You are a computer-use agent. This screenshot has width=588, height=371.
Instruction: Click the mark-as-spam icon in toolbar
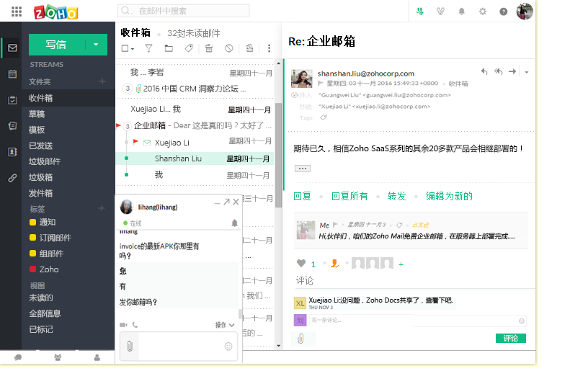click(x=228, y=48)
